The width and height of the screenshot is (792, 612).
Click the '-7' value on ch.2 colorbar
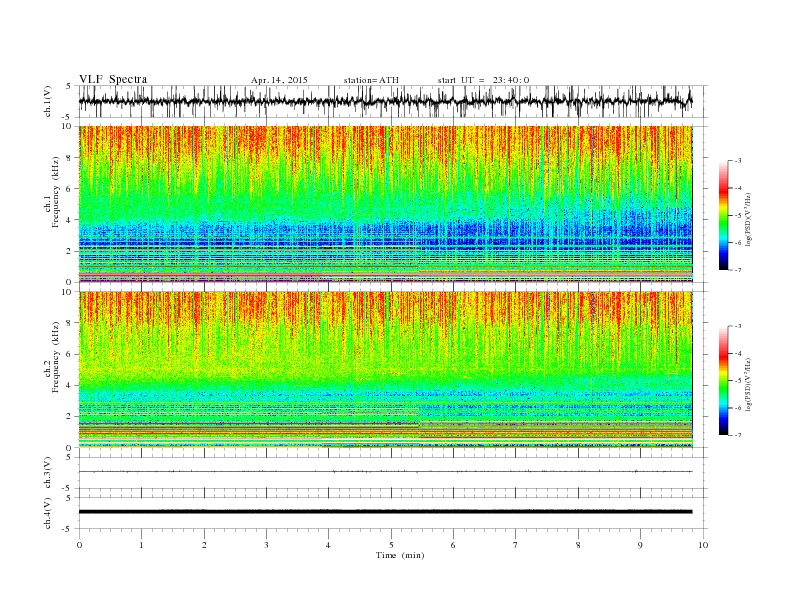click(x=738, y=435)
